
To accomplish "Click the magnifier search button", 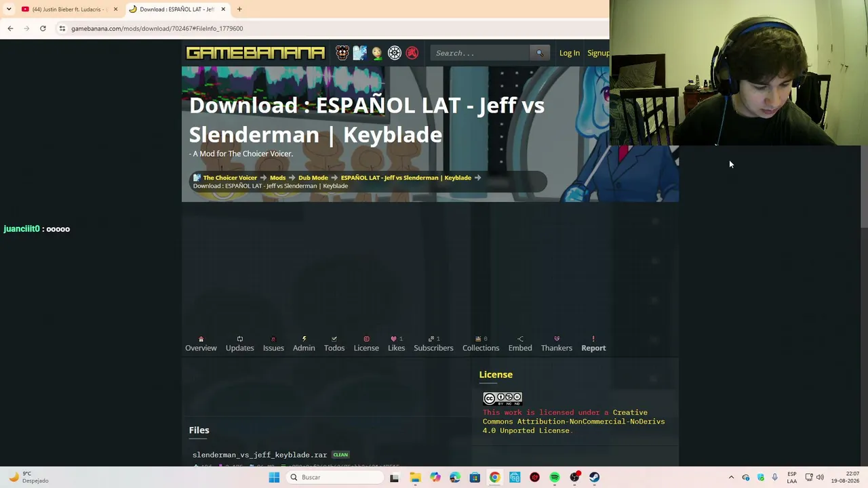I will click(540, 53).
